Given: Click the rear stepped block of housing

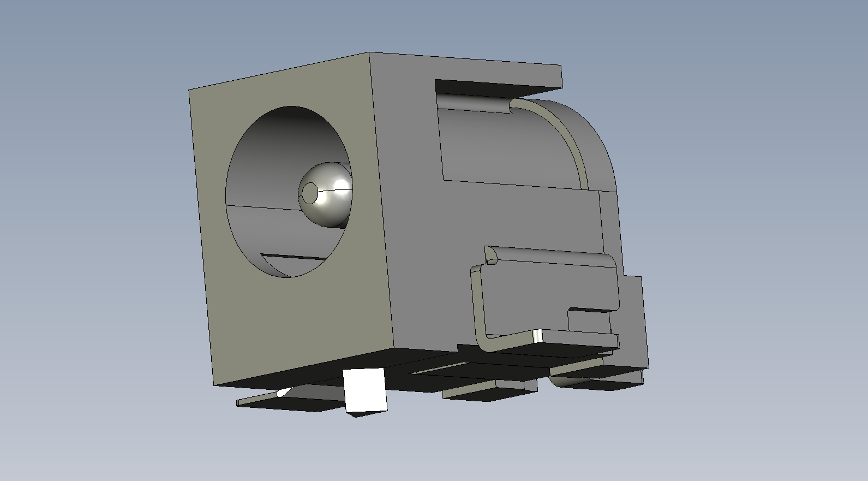Looking at the screenshot, I should pyautogui.click(x=633, y=322).
